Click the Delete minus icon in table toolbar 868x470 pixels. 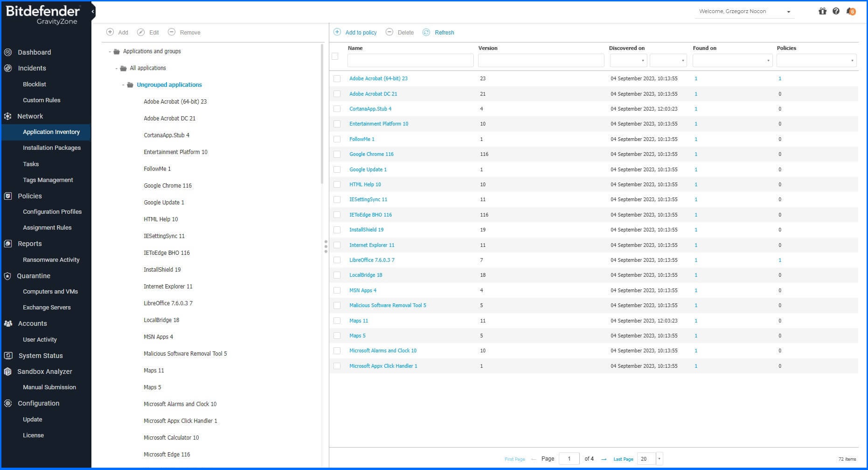pos(389,32)
